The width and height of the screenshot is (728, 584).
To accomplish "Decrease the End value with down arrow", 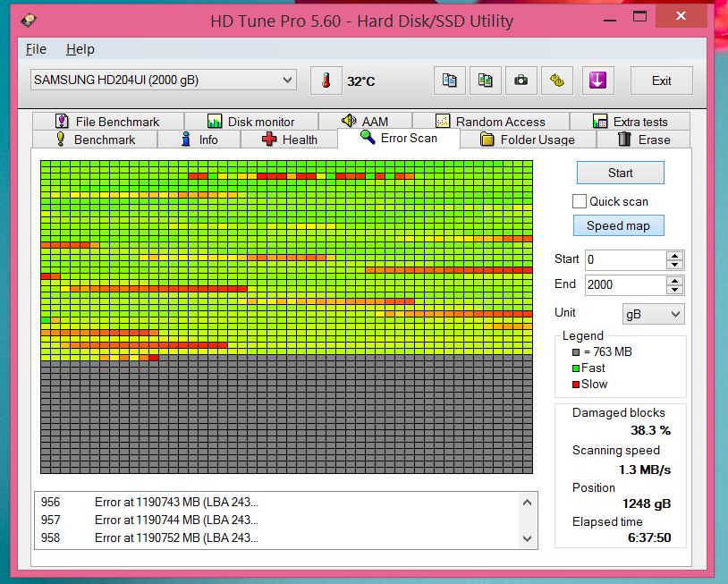I will [674, 290].
